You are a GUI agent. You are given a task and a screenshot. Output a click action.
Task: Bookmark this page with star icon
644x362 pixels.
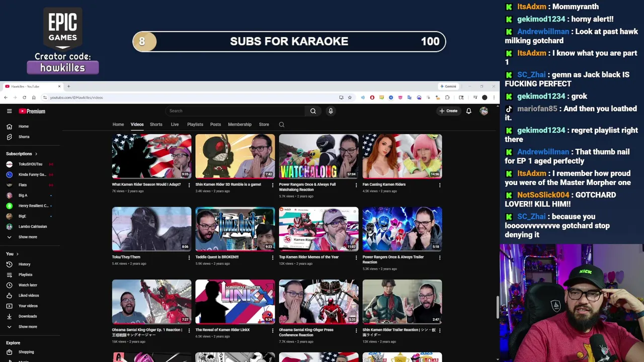click(x=350, y=98)
